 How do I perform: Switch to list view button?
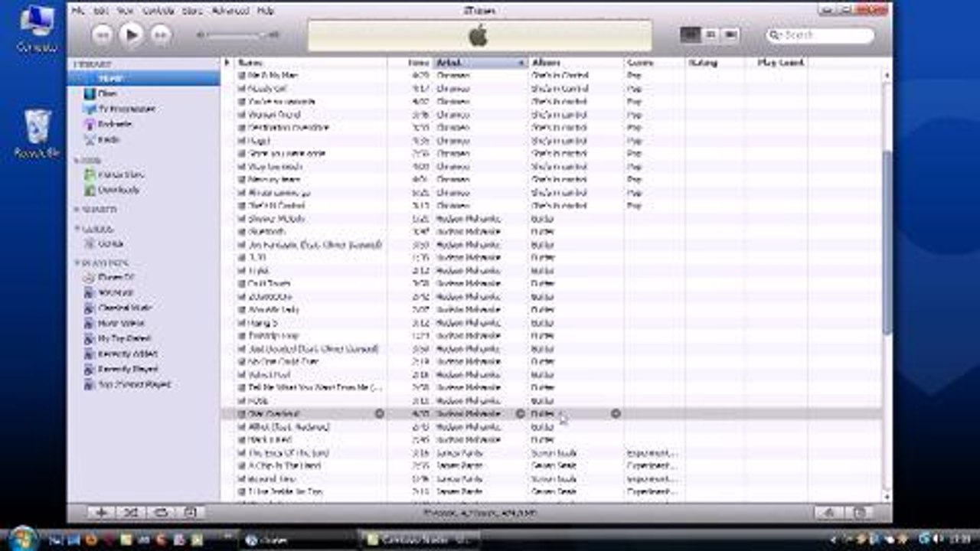(x=690, y=34)
